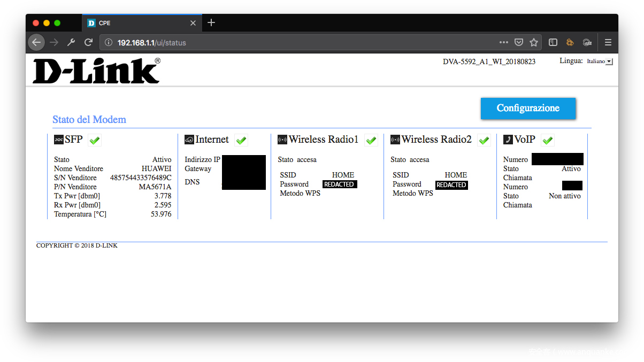Open the Firefox hamburger menu
This screenshot has width=644, height=362.
point(608,42)
